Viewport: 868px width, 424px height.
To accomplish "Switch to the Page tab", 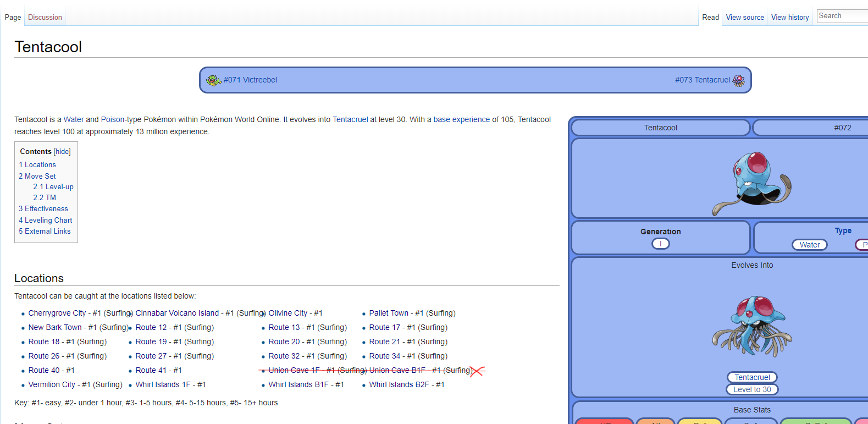I will (x=13, y=17).
